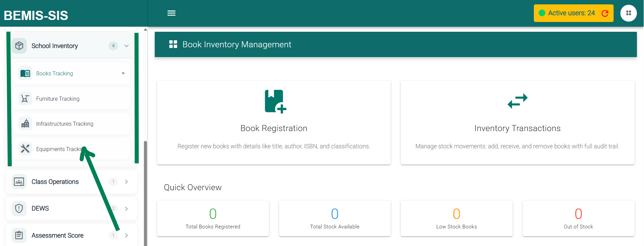Click the Furniture Tracking chair icon
The image size is (644, 246).
(25, 99)
